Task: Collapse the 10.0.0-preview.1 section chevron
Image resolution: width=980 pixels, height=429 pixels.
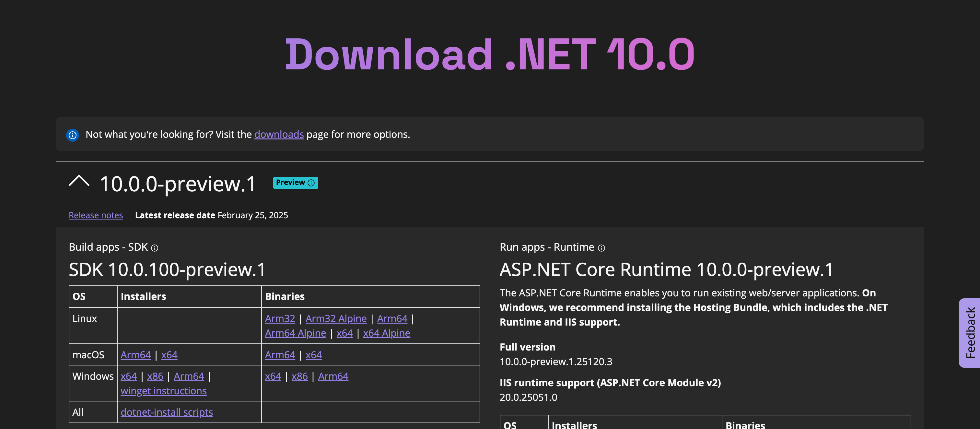Action: pyautogui.click(x=79, y=182)
